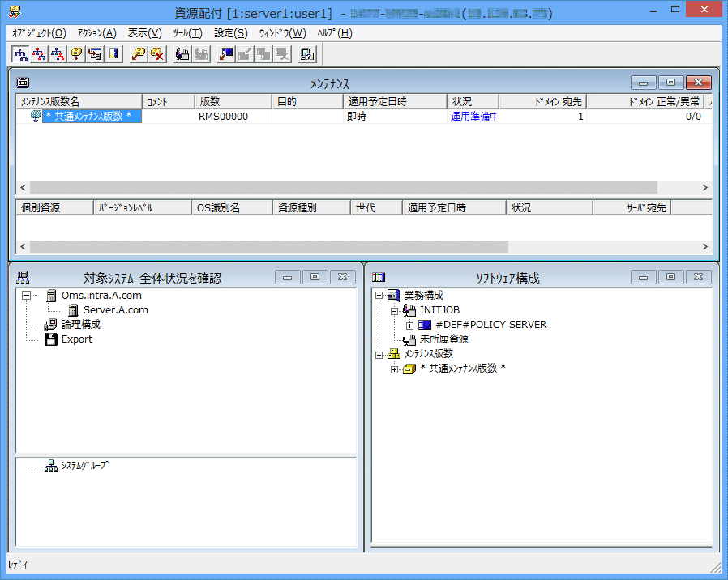Collapse the Oms.intra.A.com tree node
Screen dimensions: 728x580
click(x=26, y=296)
